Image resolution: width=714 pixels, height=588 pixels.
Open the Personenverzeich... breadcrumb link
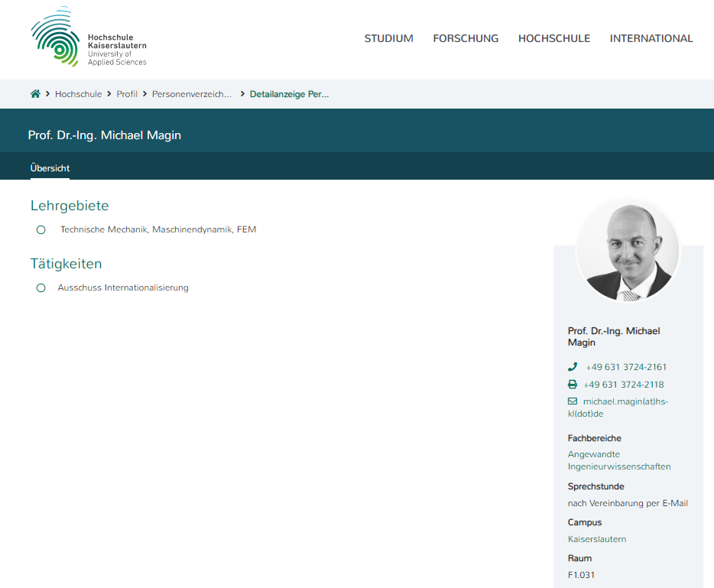tap(191, 94)
